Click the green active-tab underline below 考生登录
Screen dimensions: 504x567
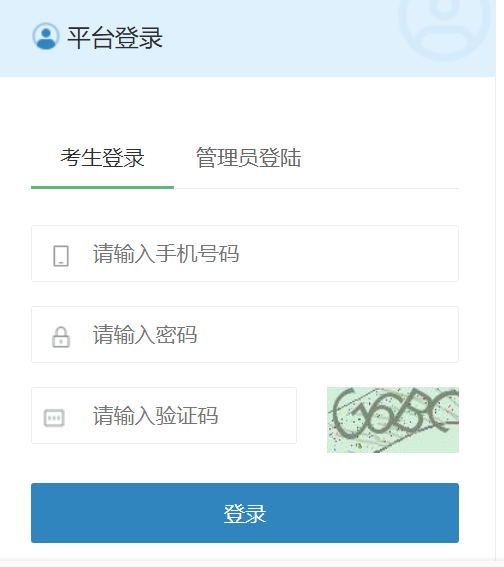102,187
